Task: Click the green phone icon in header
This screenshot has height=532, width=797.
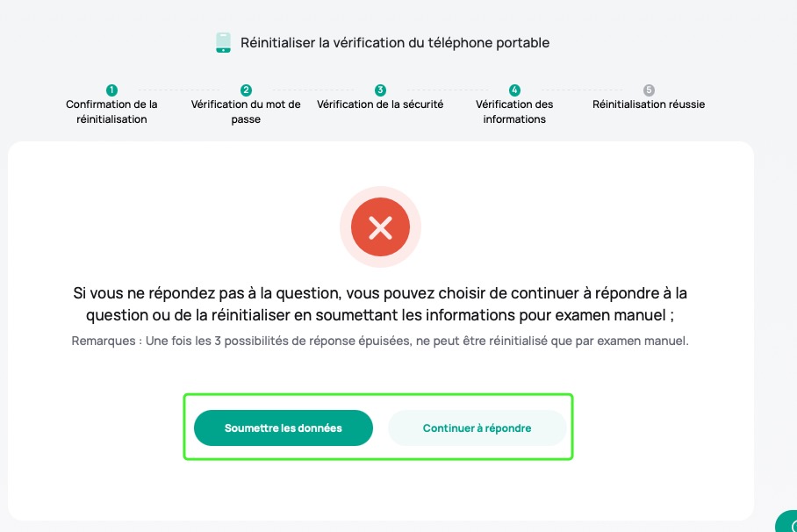Action: click(223, 43)
